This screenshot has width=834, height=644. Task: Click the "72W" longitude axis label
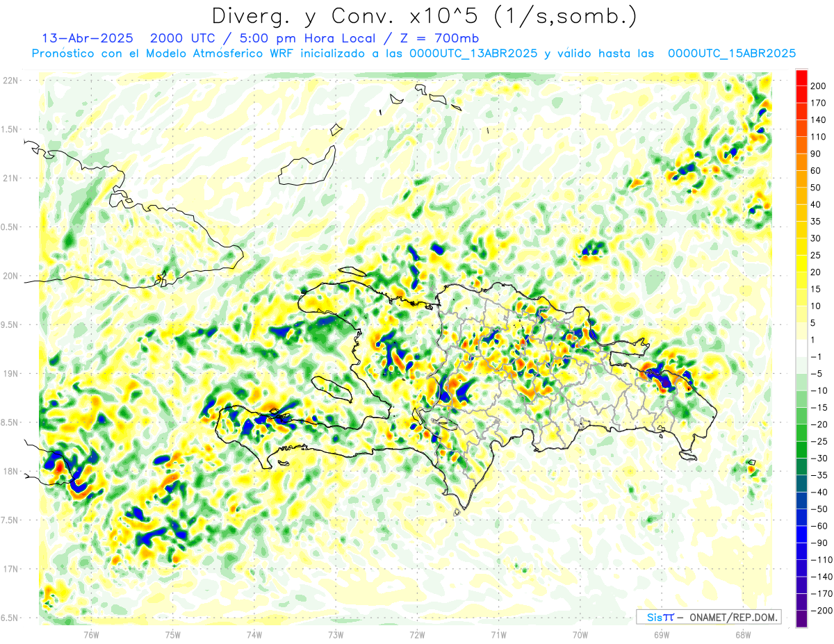tap(417, 635)
